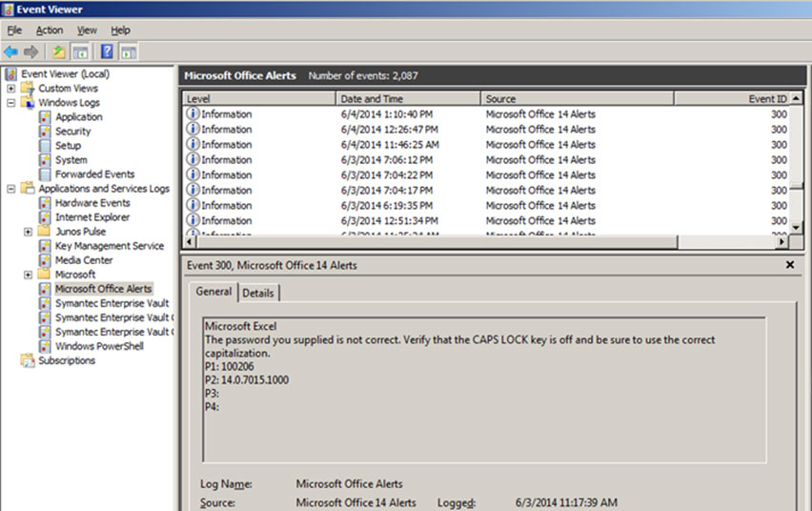Click the event list scroll up arrow
The width and height of the screenshot is (812, 511).
797,98
